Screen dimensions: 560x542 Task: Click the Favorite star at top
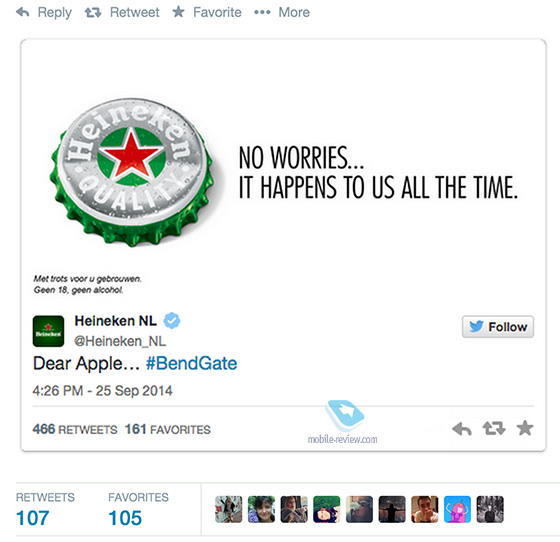click(x=178, y=12)
